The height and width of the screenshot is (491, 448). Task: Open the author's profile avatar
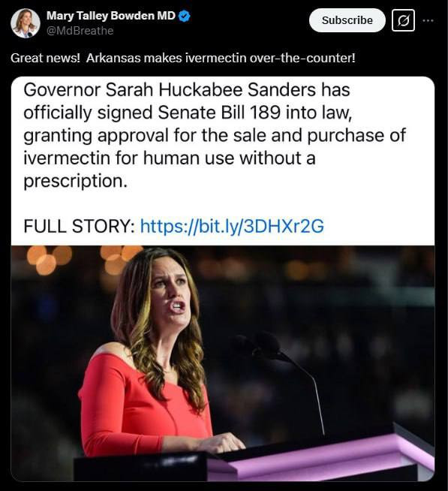pos(26,23)
